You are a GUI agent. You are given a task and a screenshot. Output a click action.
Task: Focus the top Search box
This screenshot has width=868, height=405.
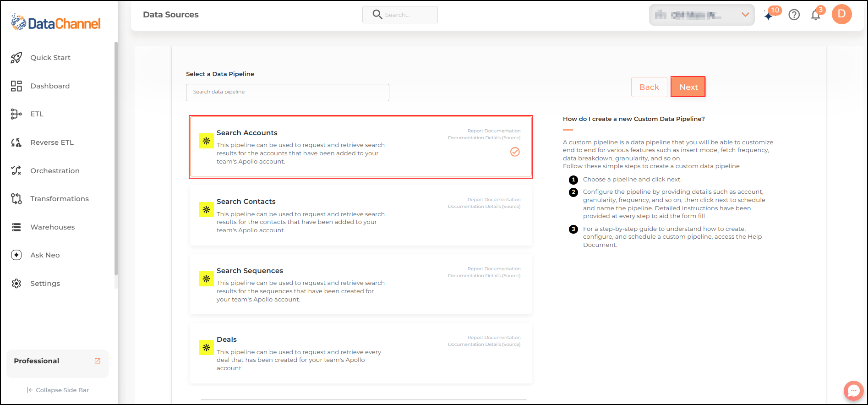tap(400, 15)
